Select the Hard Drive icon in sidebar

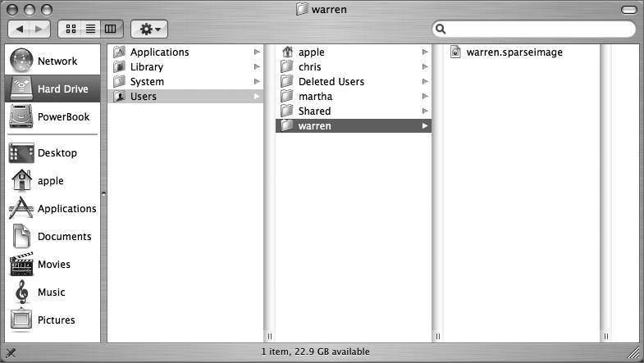pyautogui.click(x=21, y=88)
